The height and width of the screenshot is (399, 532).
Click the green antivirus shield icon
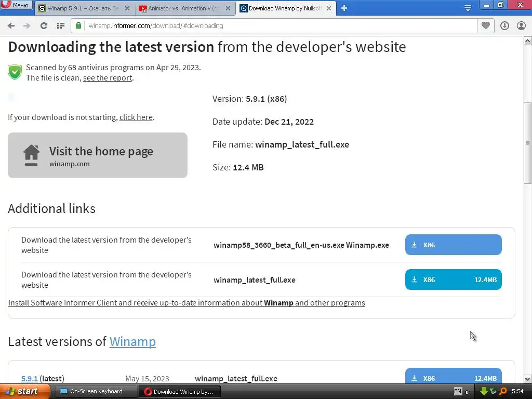pos(15,72)
